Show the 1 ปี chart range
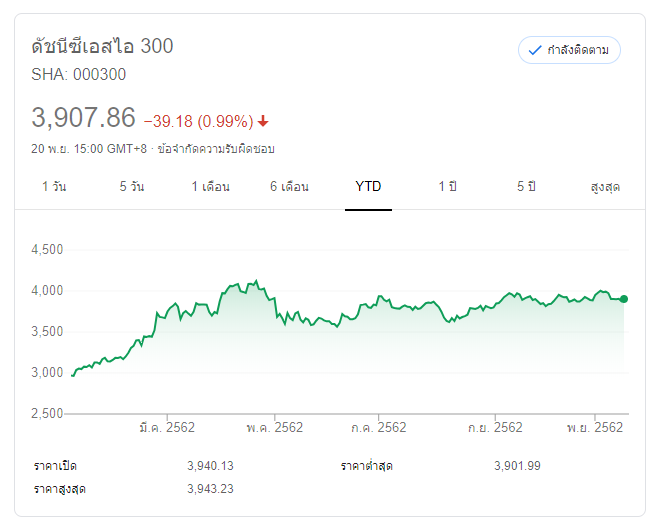 [x=447, y=187]
